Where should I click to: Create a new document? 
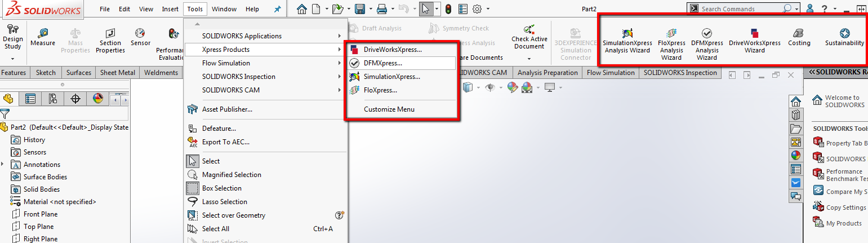(x=316, y=9)
